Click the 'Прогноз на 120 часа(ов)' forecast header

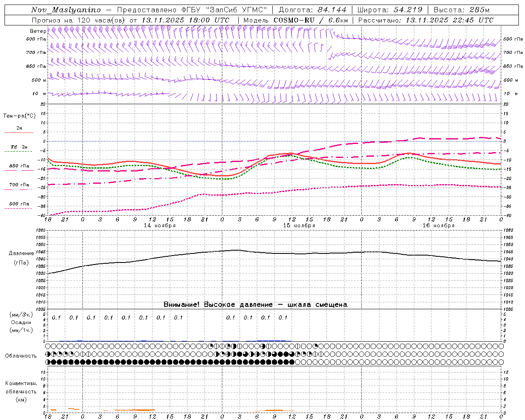click(79, 20)
